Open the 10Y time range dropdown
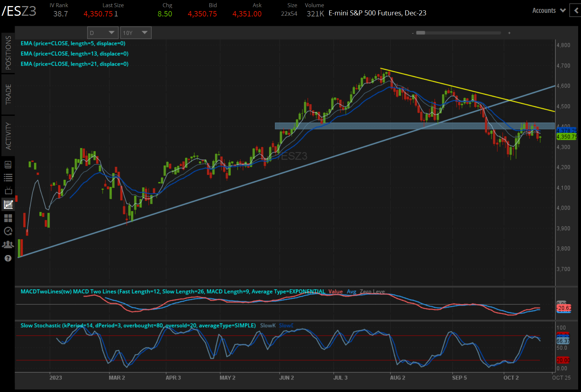The height and width of the screenshot is (392, 581). point(136,33)
